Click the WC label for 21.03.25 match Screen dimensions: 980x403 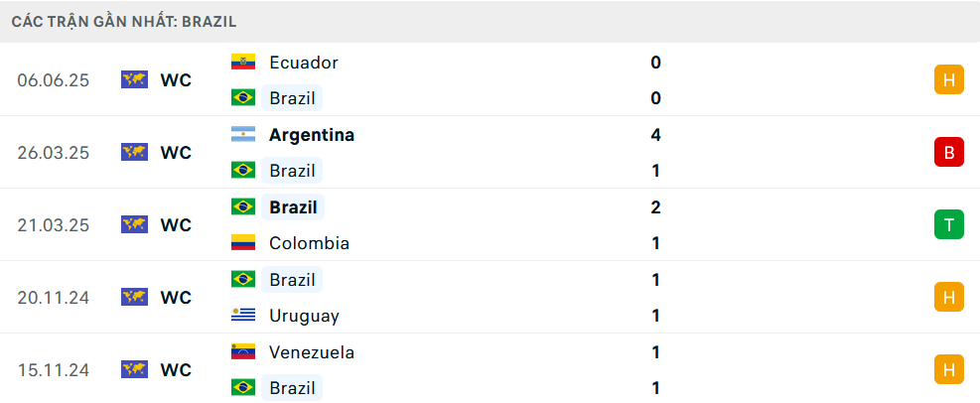pos(176,225)
